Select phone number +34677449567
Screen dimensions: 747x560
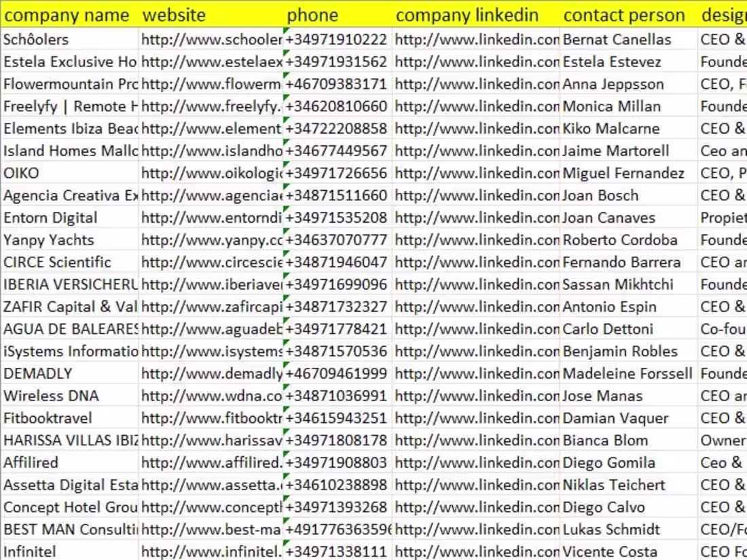pyautogui.click(x=338, y=151)
